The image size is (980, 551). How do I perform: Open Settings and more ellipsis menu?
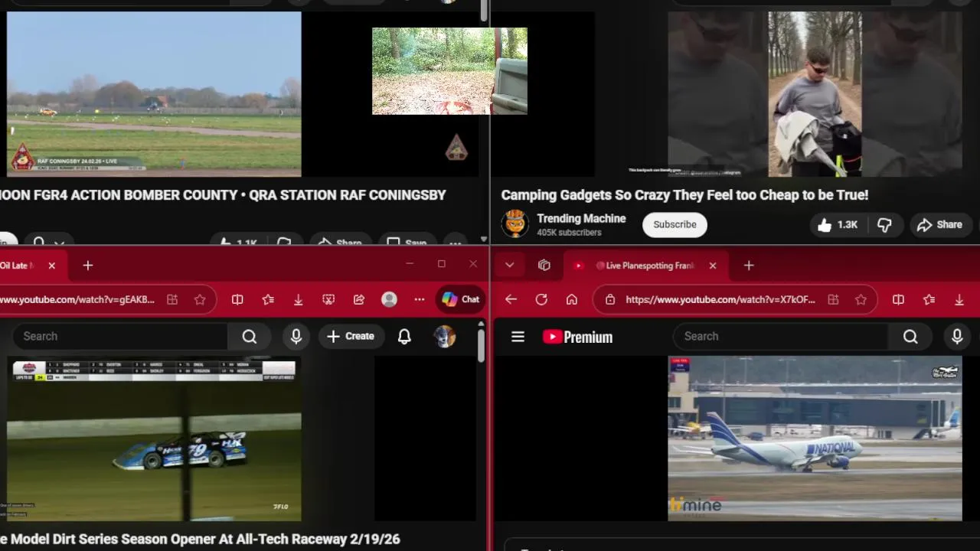(420, 300)
